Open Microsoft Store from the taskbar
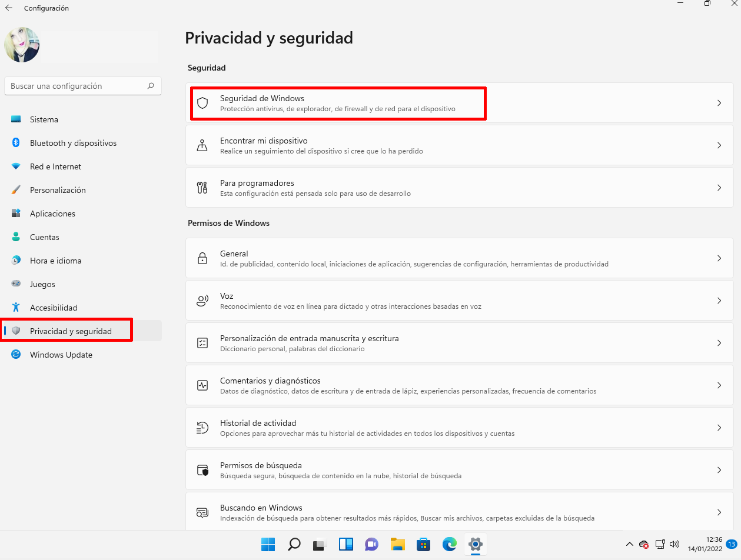741x560 pixels. pos(423,545)
